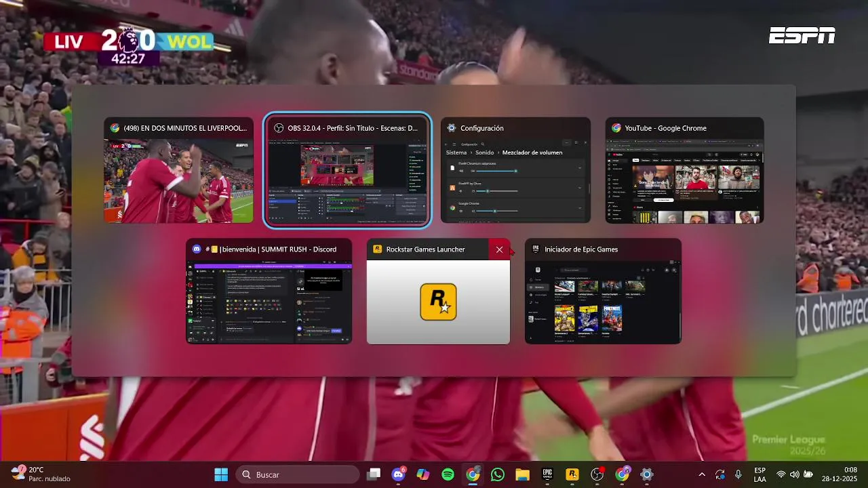This screenshot has height=488, width=868.
Task: Open Chrome icon between Spotify and WhatsApp
Action: click(473, 474)
